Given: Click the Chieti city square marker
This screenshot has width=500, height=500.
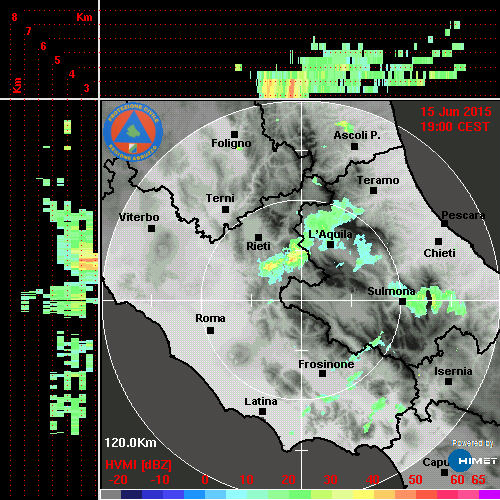Looking at the screenshot, I should point(438,241).
